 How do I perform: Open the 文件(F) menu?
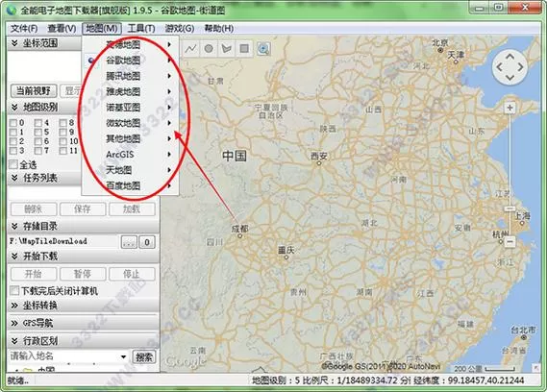click(24, 28)
